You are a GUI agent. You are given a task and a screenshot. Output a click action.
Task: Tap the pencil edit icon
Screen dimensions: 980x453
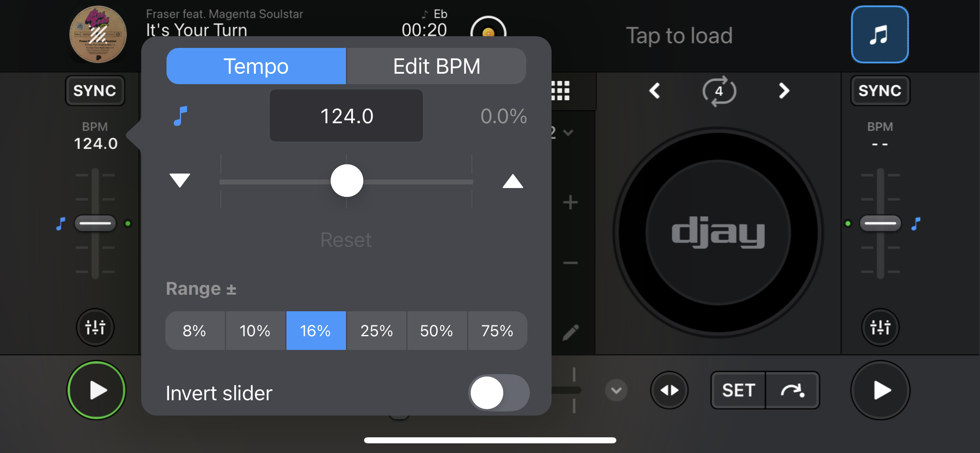pos(570,333)
